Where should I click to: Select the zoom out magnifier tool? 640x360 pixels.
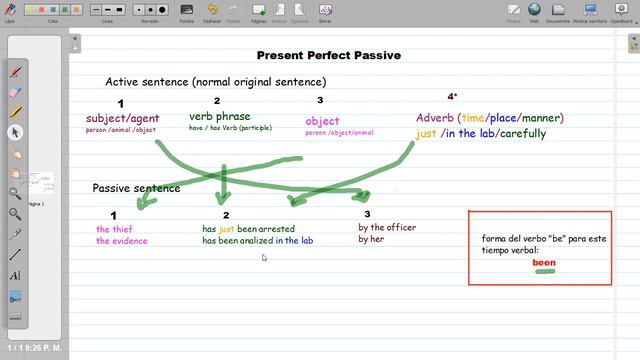click(16, 214)
